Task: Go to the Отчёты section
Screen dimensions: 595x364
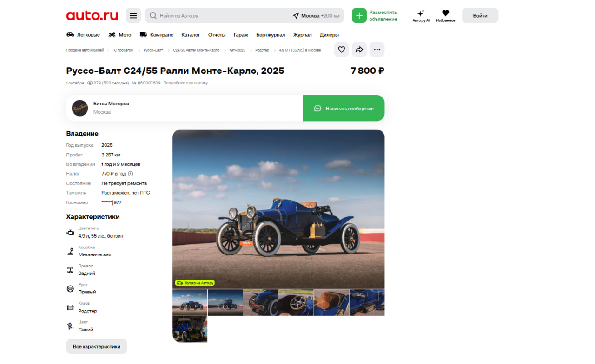Action: 217,35
